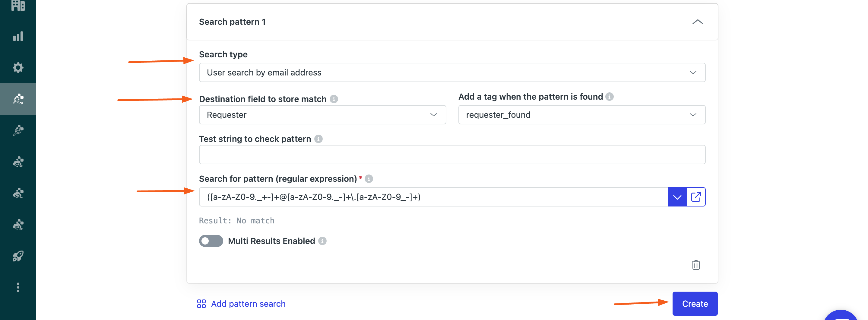Open the bar chart analytics sidebar icon
The height and width of the screenshot is (320, 868).
click(18, 37)
